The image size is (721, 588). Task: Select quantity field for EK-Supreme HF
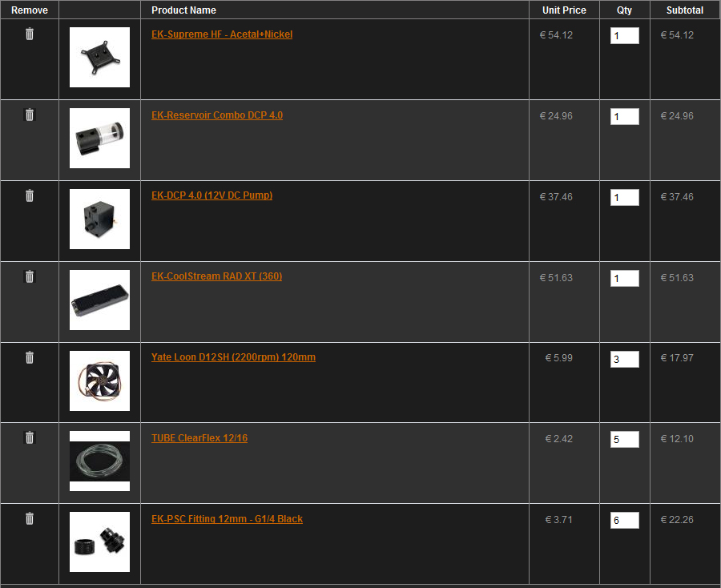624,36
